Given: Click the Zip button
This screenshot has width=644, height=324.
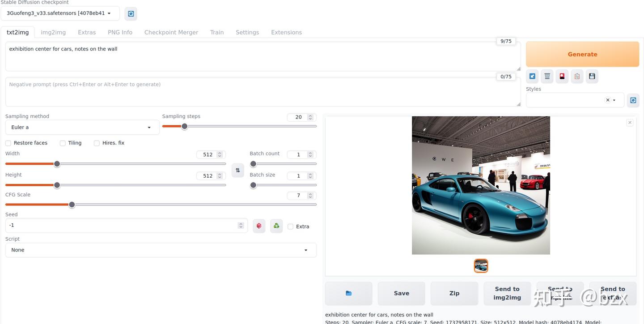Looking at the screenshot, I should [x=454, y=293].
